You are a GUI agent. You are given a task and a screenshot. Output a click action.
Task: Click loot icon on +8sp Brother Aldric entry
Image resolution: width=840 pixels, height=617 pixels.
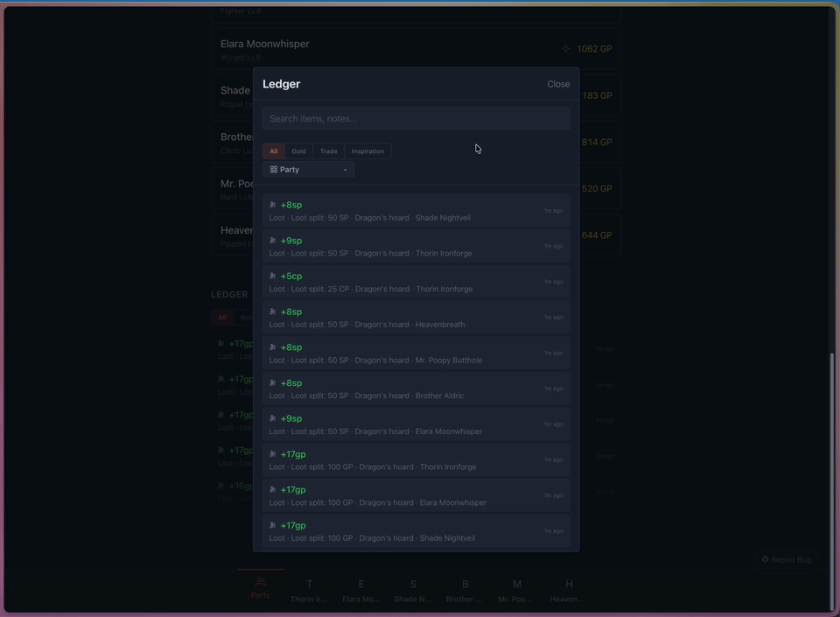[x=273, y=383]
